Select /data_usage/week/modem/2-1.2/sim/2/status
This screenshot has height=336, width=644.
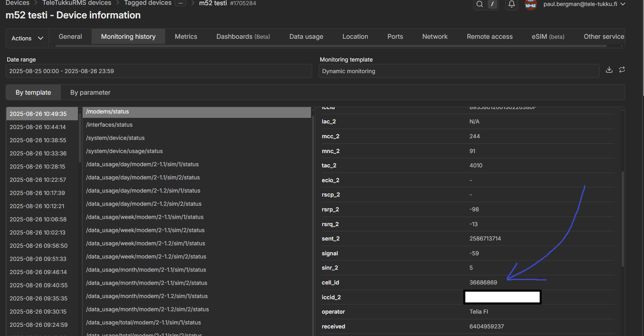[x=197, y=256]
